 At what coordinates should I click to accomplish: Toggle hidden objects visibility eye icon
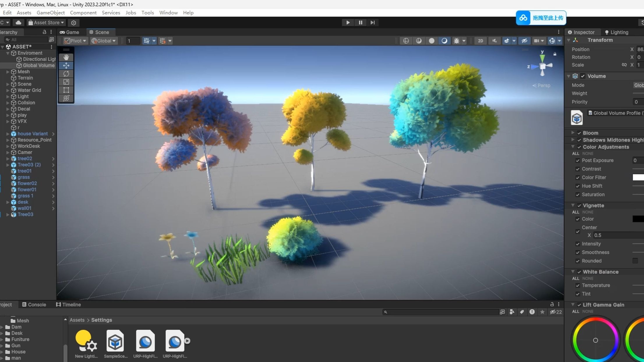524,41
